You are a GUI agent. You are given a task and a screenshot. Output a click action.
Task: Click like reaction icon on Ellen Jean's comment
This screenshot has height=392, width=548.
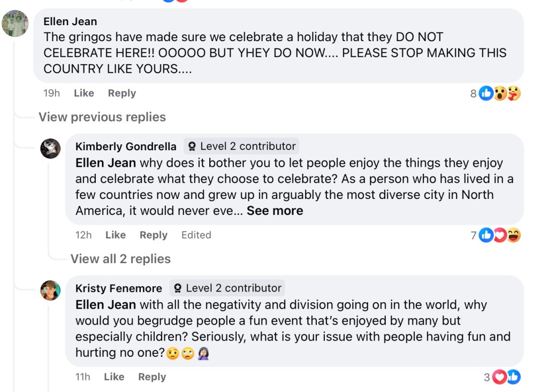click(x=486, y=94)
